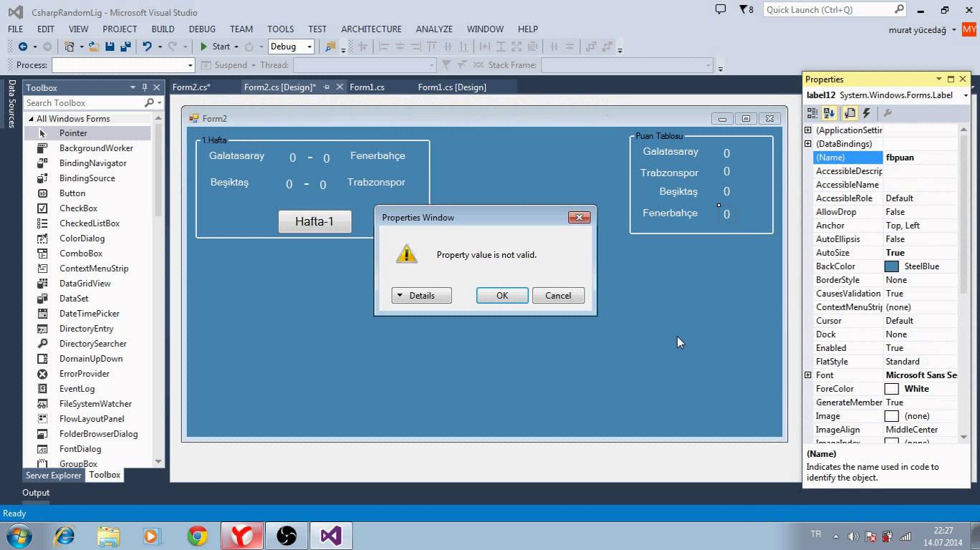Click the Search Toolbox input field
Screen dimensions: 980x550
[x=83, y=103]
